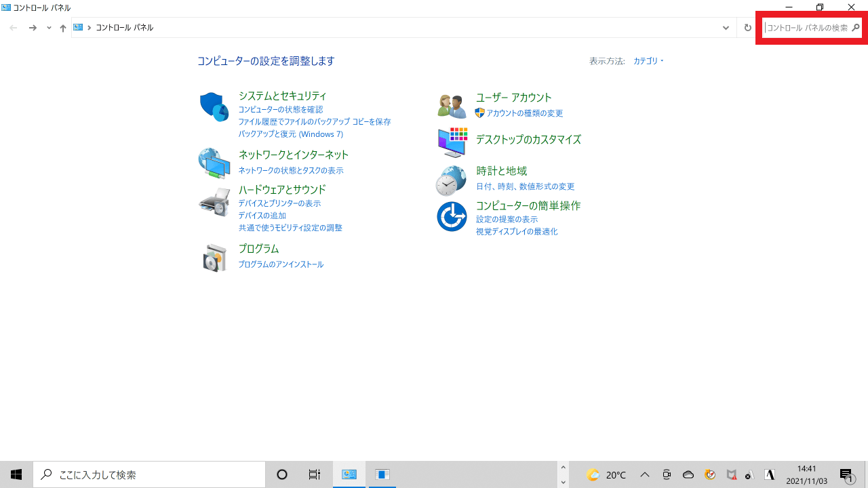Click the プログラムのアンインストール link
This screenshot has height=488, width=868.
pos(281,264)
